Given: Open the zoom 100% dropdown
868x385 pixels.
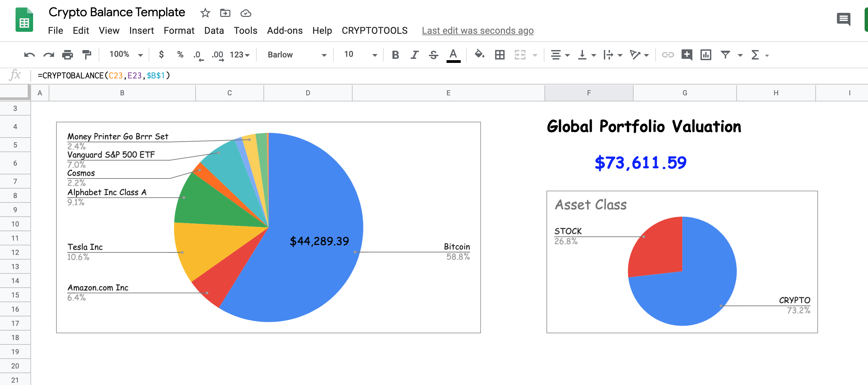Looking at the screenshot, I should (126, 54).
